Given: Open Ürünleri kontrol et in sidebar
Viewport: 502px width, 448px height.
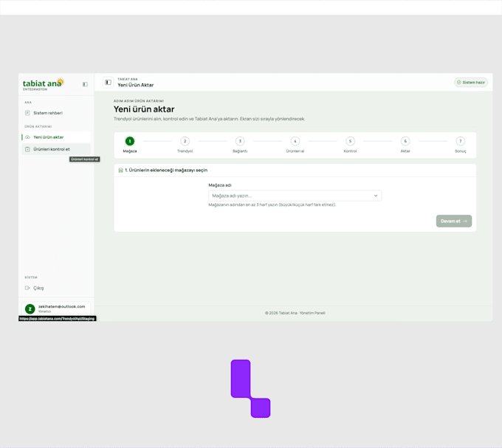Looking at the screenshot, I should tap(56, 149).
